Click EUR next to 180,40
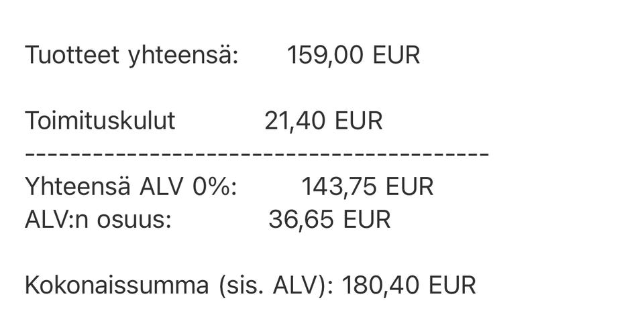The width and height of the screenshot is (644, 319). point(451,285)
